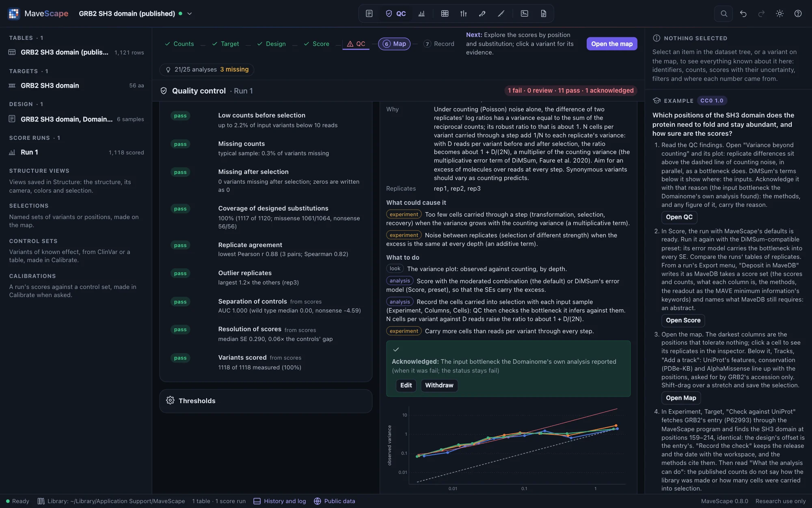This screenshot has height=508, width=812.
Task: Open the figure image toolbar icon
Action: [525, 13]
